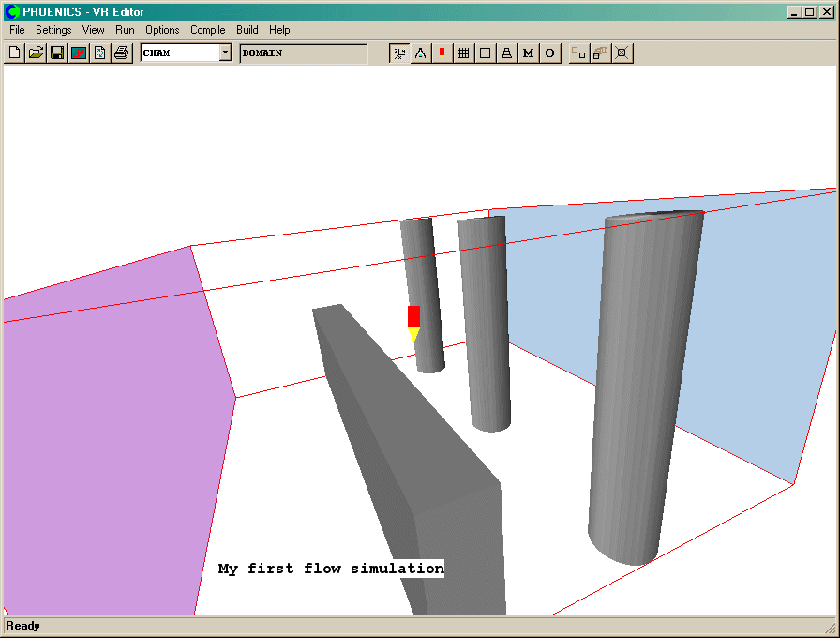Open the Settings menu
This screenshot has width=840, height=638.
point(53,30)
